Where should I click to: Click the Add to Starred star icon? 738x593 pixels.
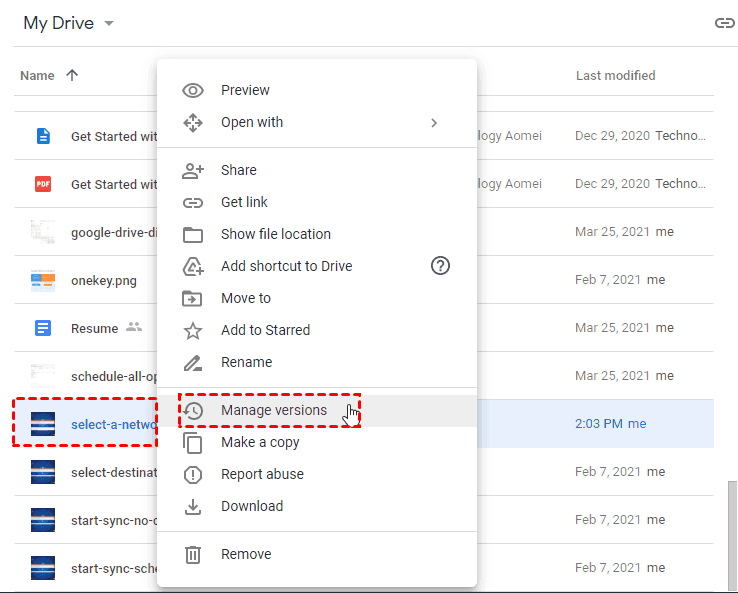point(193,330)
